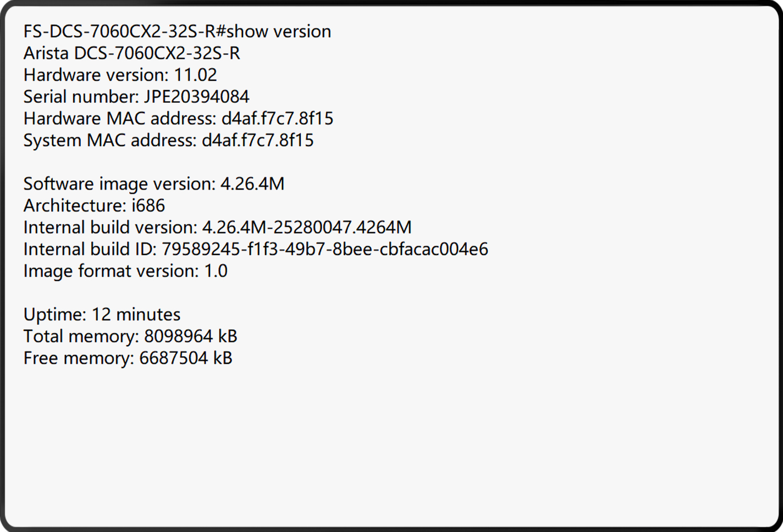783x532 pixels.
Task: Click the software image version 4.26.4M
Action: [x=252, y=184]
